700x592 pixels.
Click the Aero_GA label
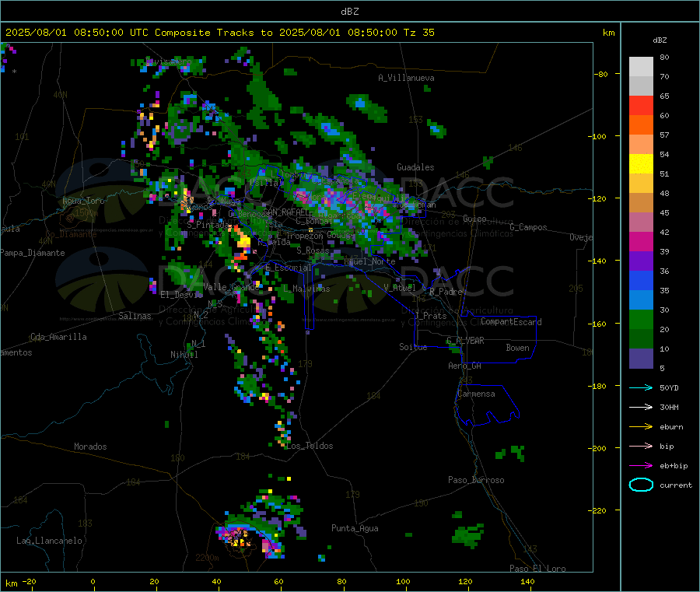tap(464, 366)
